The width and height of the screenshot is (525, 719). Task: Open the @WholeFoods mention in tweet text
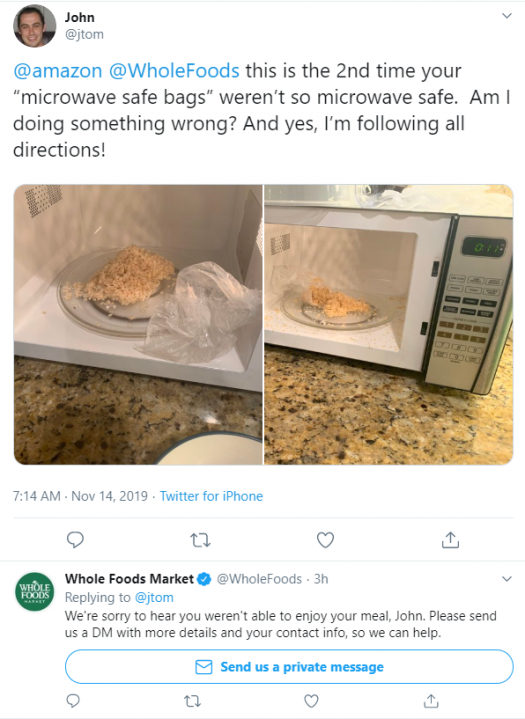point(174,71)
